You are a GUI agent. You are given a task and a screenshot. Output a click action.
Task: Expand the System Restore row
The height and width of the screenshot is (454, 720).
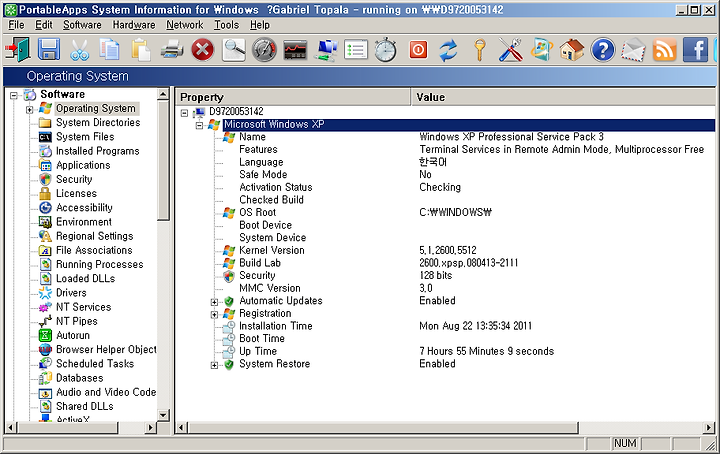click(214, 365)
